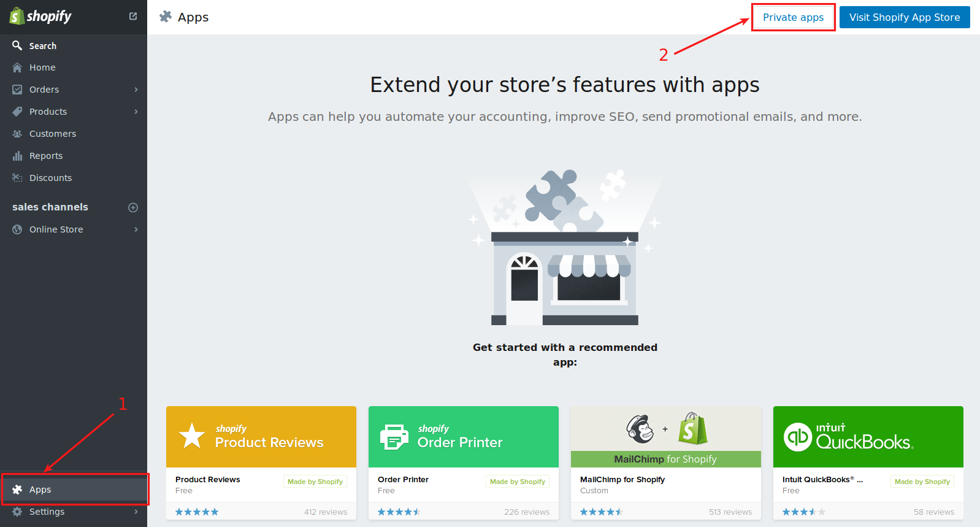The height and width of the screenshot is (527, 980).
Task: Click the Reports bar chart icon
Action: pos(17,156)
